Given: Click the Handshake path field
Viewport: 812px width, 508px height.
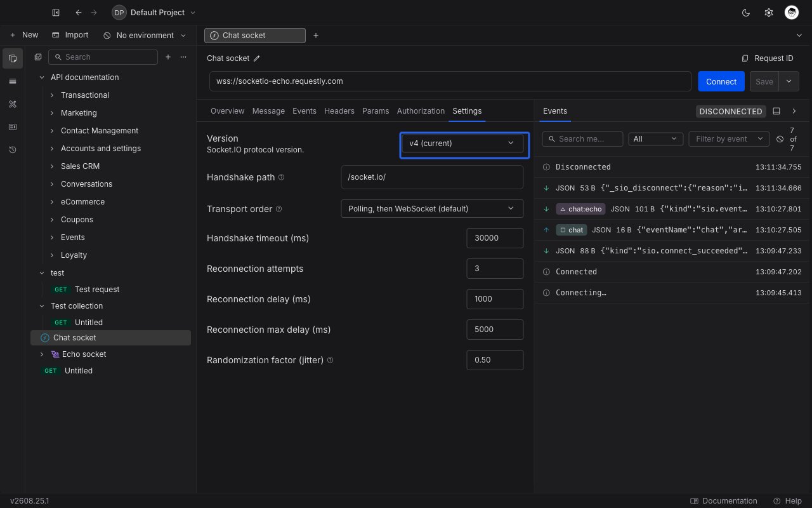Looking at the screenshot, I should (432, 177).
